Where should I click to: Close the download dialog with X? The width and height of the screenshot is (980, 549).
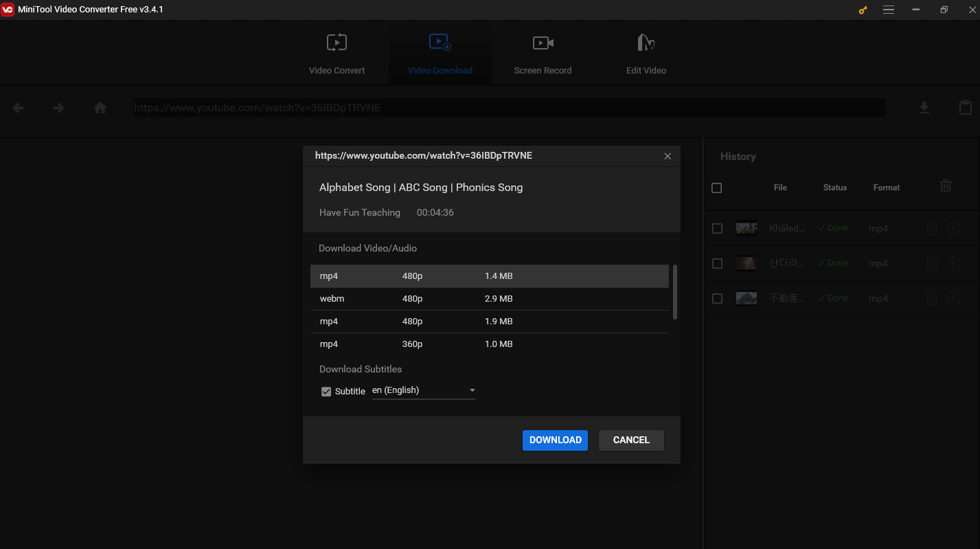(x=668, y=156)
